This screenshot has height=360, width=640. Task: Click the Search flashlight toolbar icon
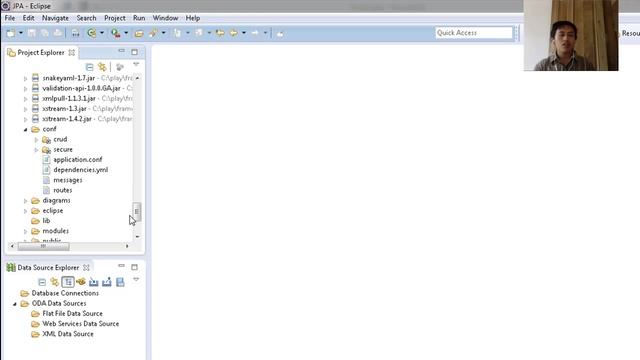[153, 33]
